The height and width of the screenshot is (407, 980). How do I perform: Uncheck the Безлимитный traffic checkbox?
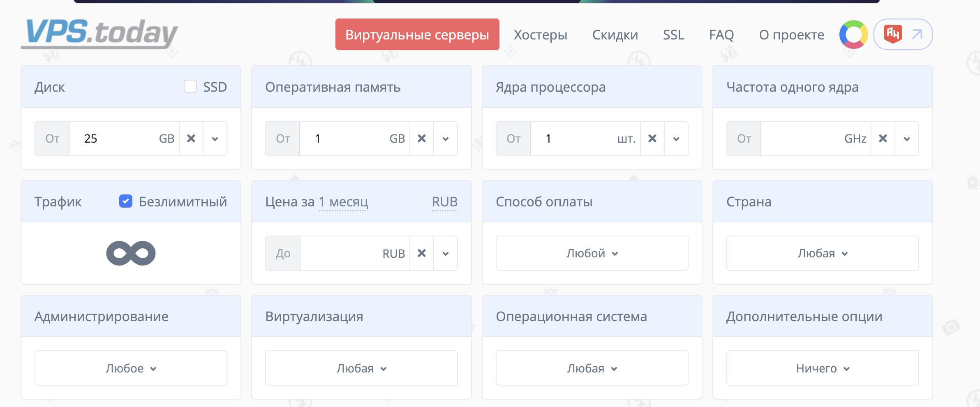tap(126, 201)
